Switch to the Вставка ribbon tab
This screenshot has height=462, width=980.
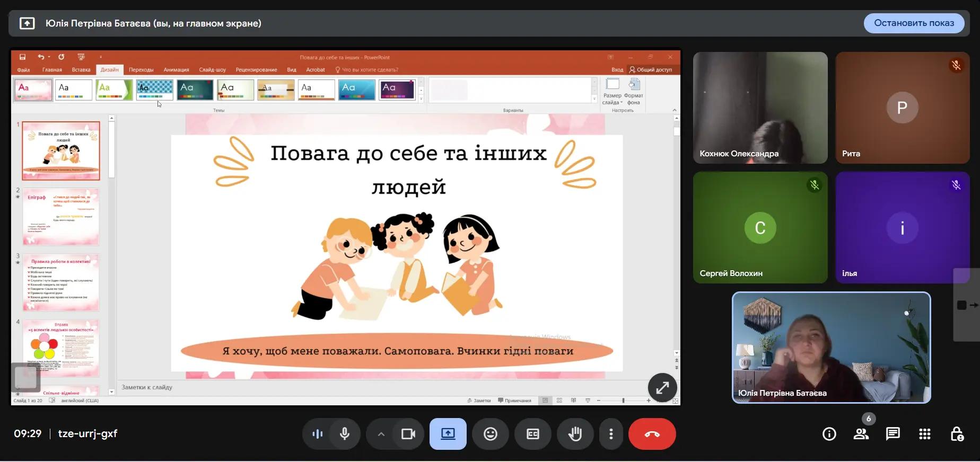(x=81, y=70)
